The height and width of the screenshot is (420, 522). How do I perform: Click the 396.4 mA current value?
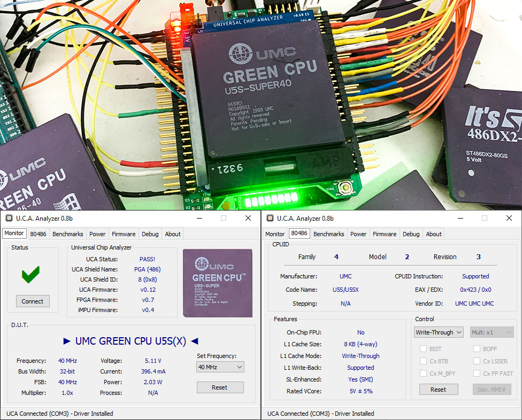pyautogui.click(x=153, y=371)
